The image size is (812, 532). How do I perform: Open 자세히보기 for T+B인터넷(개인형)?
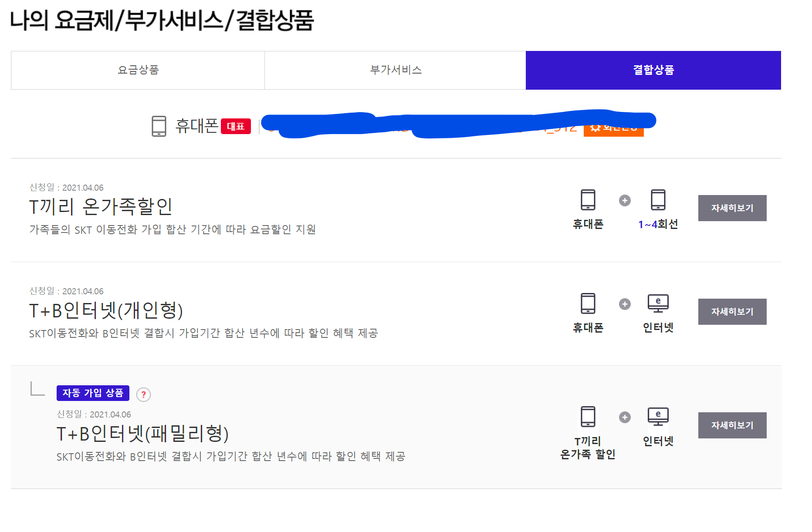[732, 312]
